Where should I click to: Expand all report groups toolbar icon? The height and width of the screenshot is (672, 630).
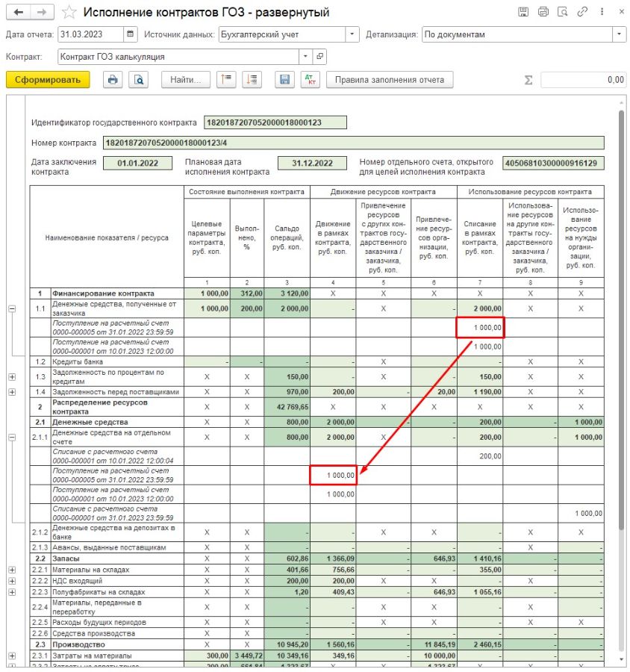252,80
